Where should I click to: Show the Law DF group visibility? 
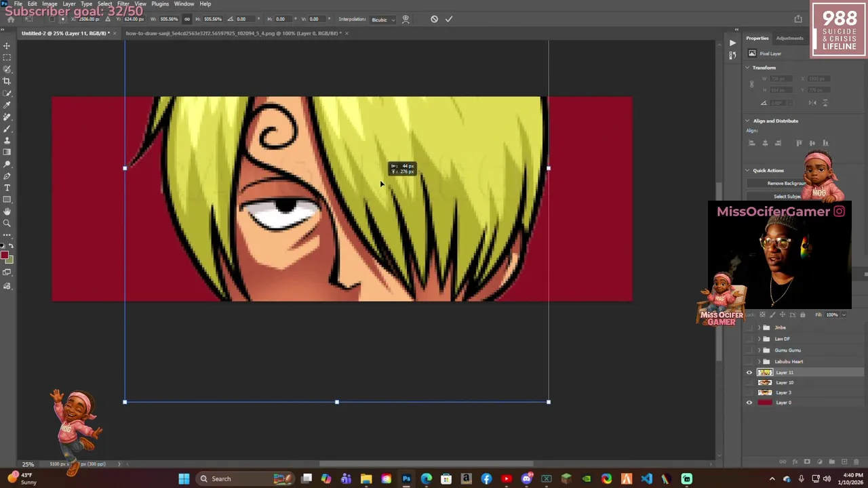pos(749,339)
